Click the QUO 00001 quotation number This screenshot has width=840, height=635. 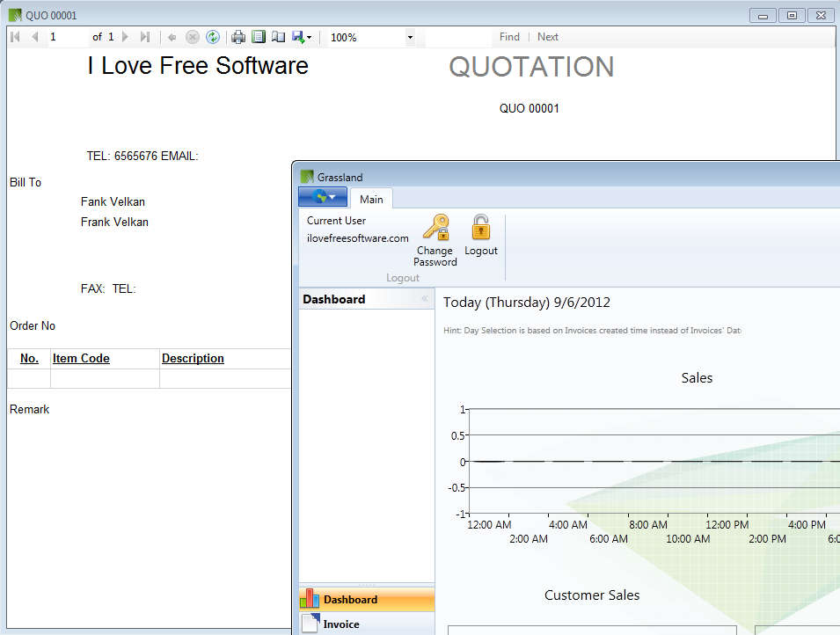point(530,108)
